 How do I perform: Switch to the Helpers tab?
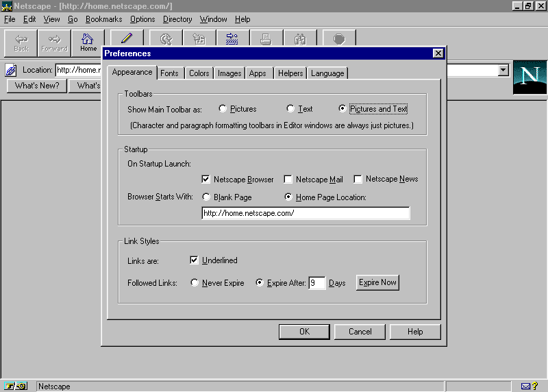tap(290, 73)
